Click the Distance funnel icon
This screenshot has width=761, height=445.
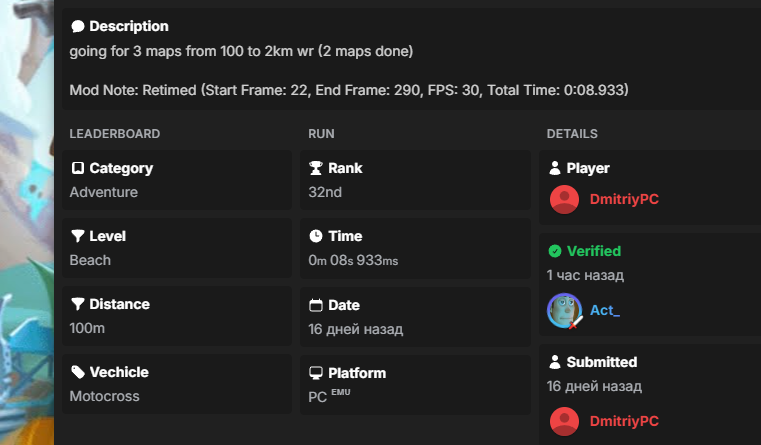click(x=78, y=304)
